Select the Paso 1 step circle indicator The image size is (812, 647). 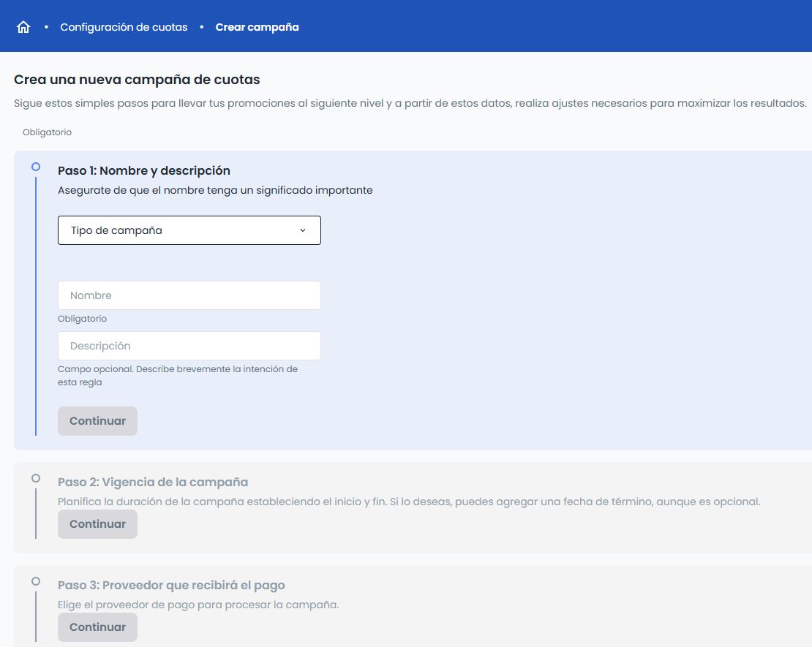coord(36,167)
